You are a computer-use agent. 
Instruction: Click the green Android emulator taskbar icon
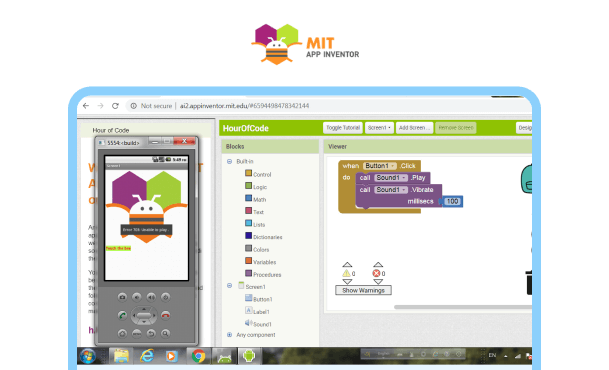[x=249, y=356]
